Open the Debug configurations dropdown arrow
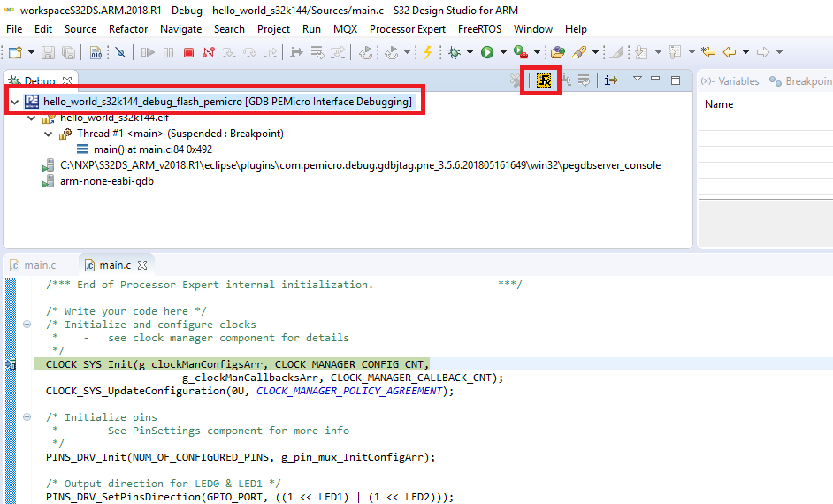 (470, 52)
